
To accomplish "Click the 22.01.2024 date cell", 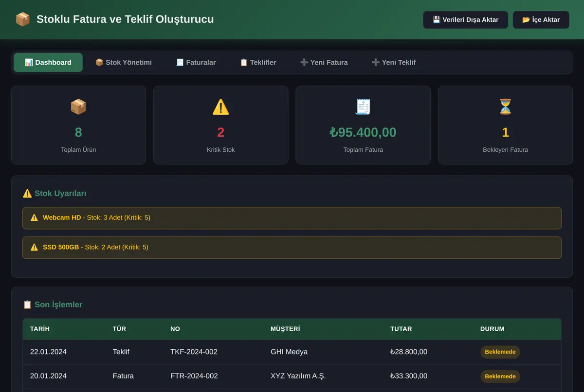I will 48,352.
